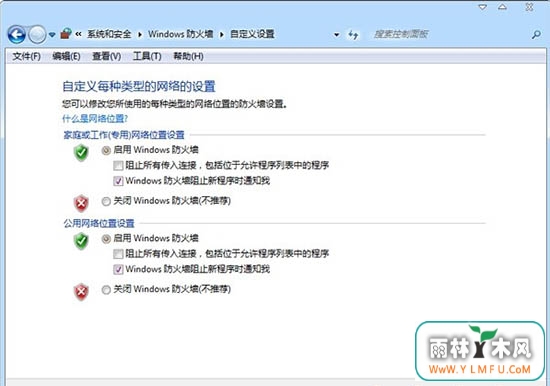Viewport: 550px width, 386px height.
Task: Tick 阻止所有传入连接 under home or work network
Action: pos(118,165)
